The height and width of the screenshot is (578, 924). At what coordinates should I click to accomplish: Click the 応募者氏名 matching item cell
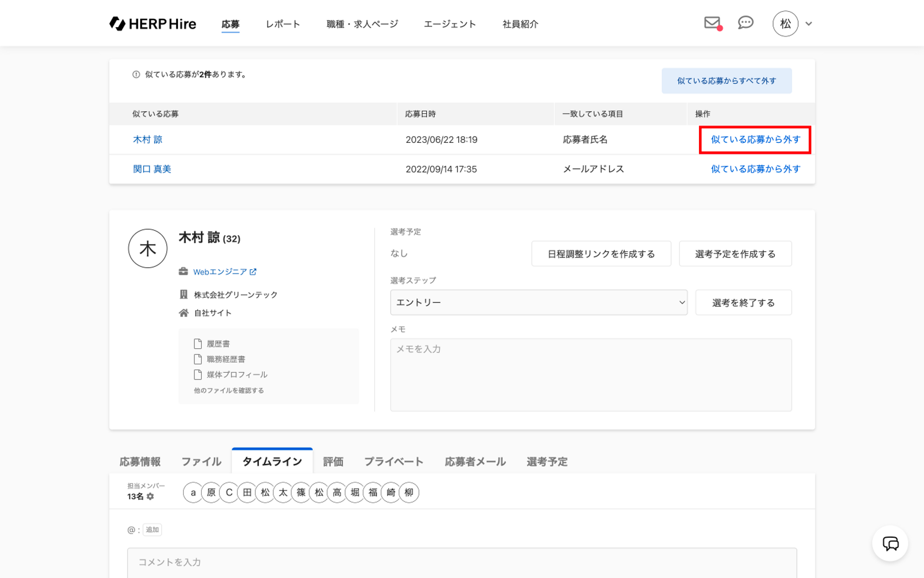coord(585,140)
